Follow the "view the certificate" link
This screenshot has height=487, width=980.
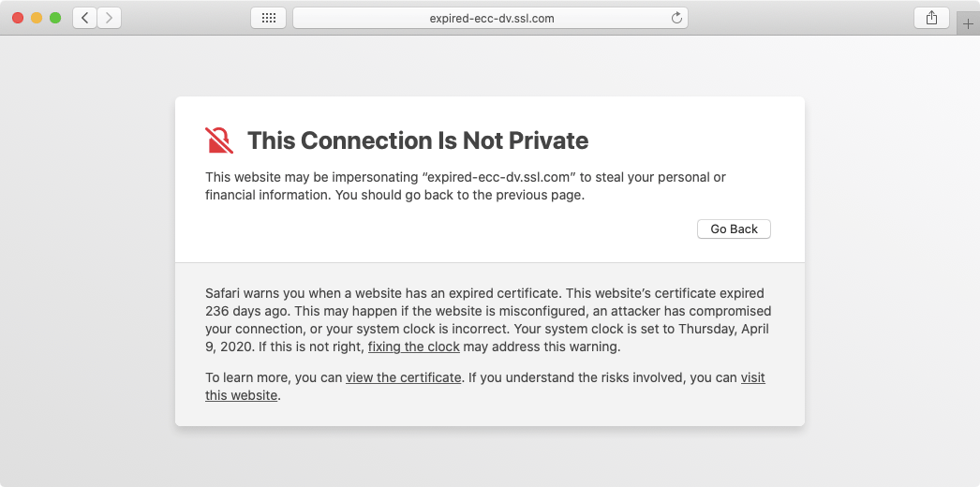403,377
